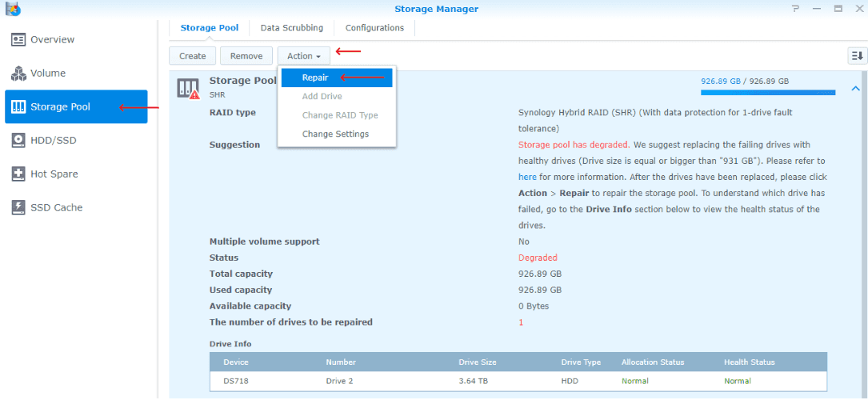Viewport: 868px width, 404px height.
Task: Click the SSD Cache lightning icon
Action: click(18, 207)
